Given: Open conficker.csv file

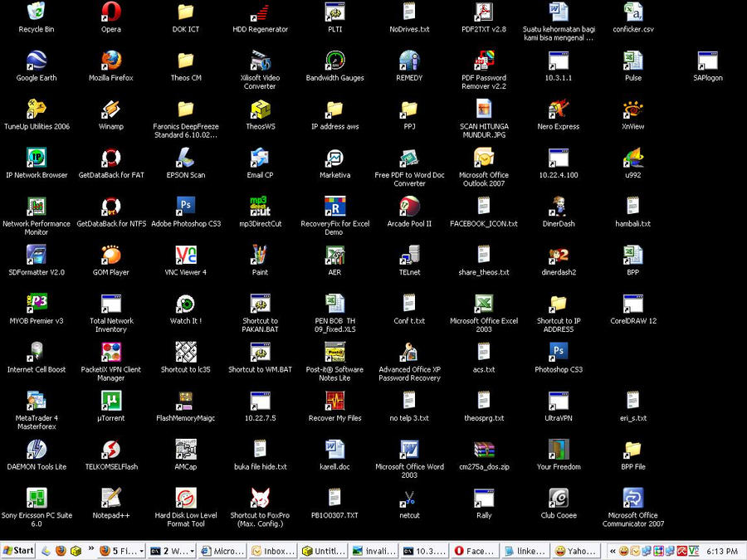Looking at the screenshot, I should pos(633,12).
